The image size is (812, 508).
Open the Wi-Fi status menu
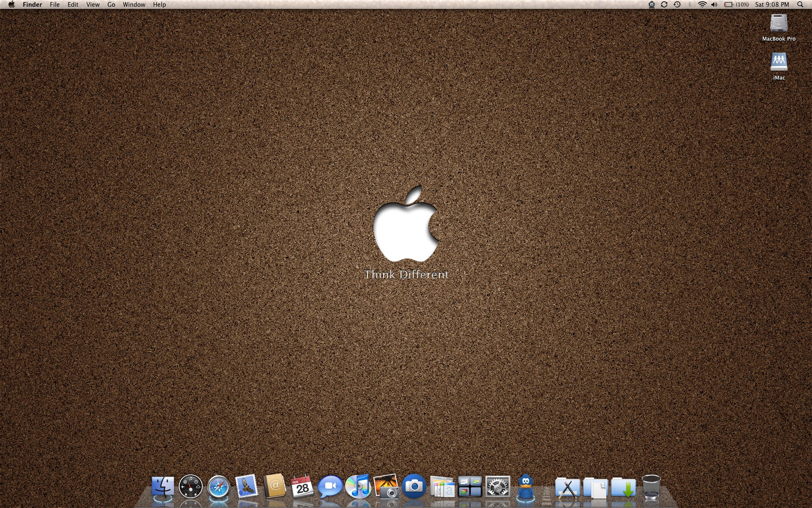tap(702, 5)
